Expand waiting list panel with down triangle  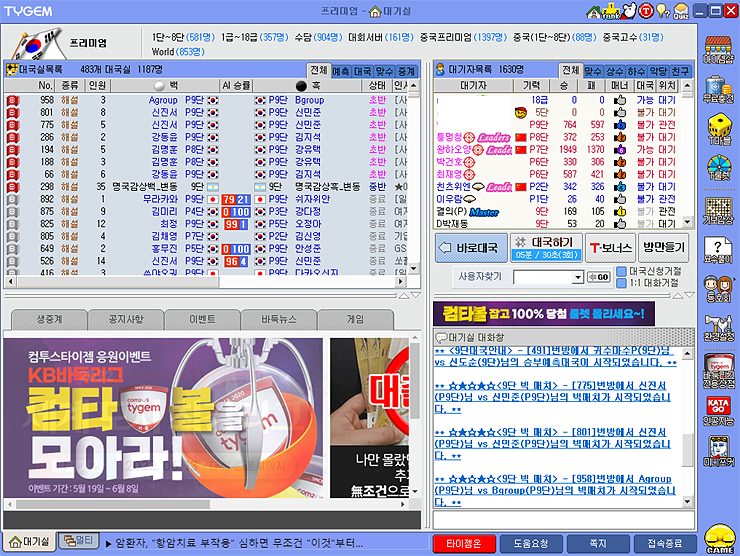coord(689,295)
